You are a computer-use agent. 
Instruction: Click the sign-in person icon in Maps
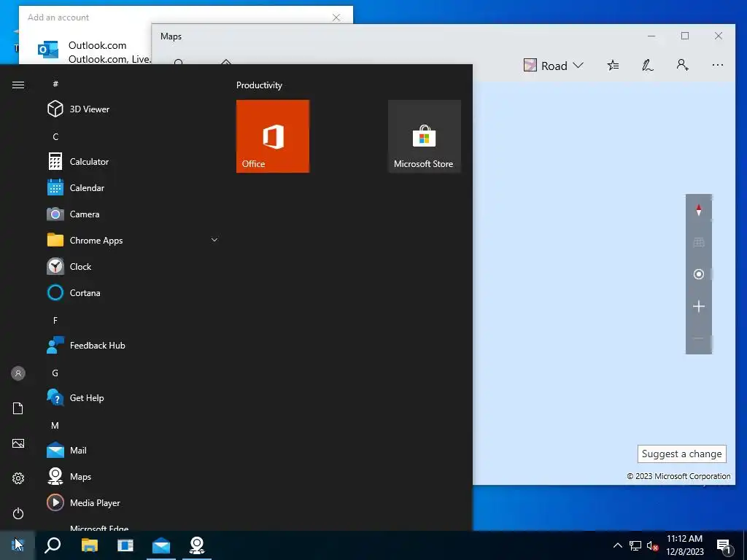point(682,65)
